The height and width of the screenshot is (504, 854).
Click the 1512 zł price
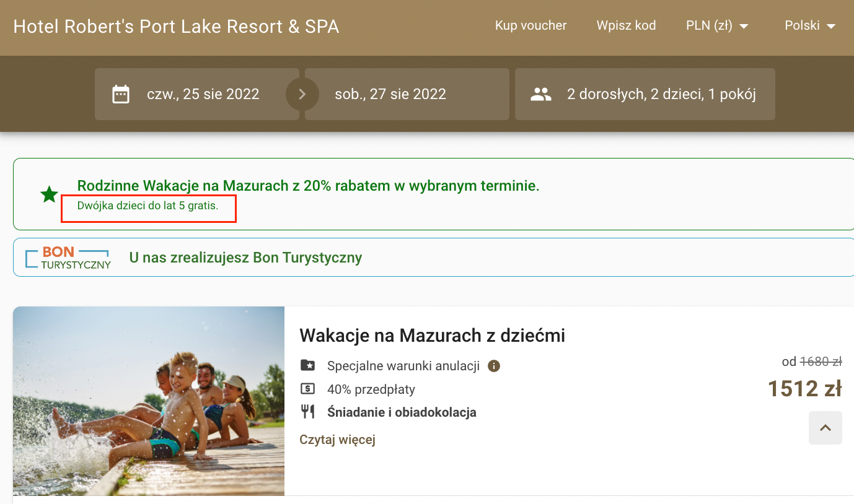pyautogui.click(x=804, y=389)
